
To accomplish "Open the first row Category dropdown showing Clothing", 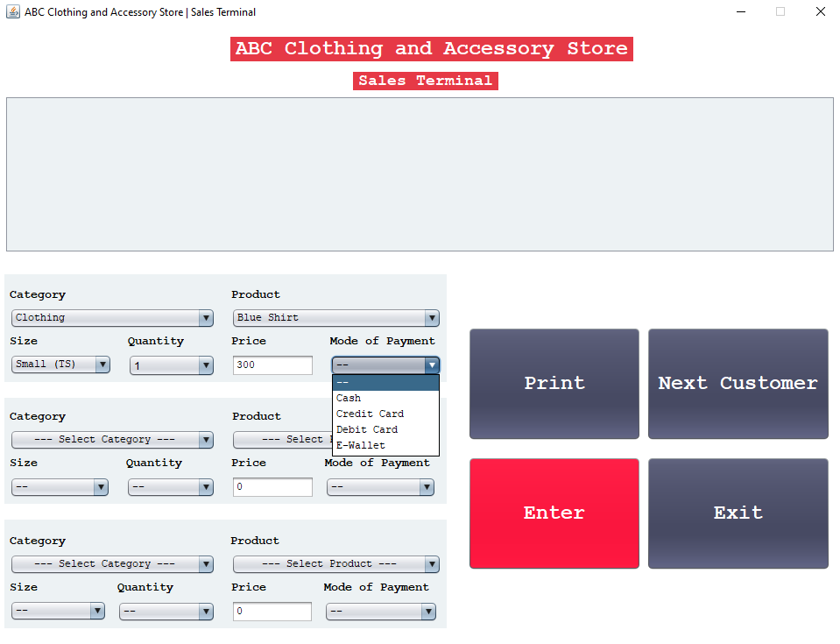I will pos(112,318).
